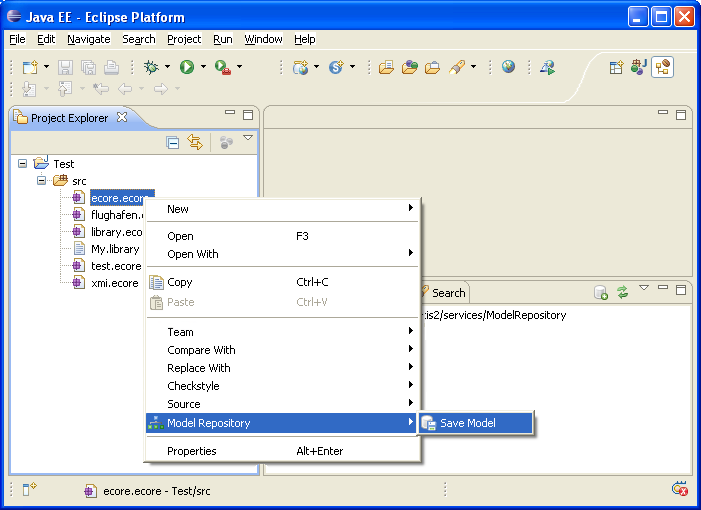Viewport: 701px width, 510px height.
Task: Choose Save Model from the submenu
Action: [476, 423]
